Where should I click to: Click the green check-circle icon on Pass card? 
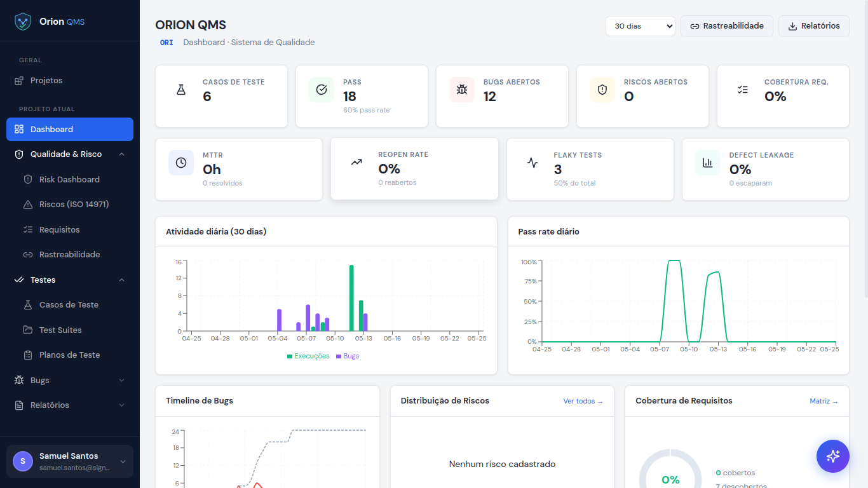click(322, 90)
